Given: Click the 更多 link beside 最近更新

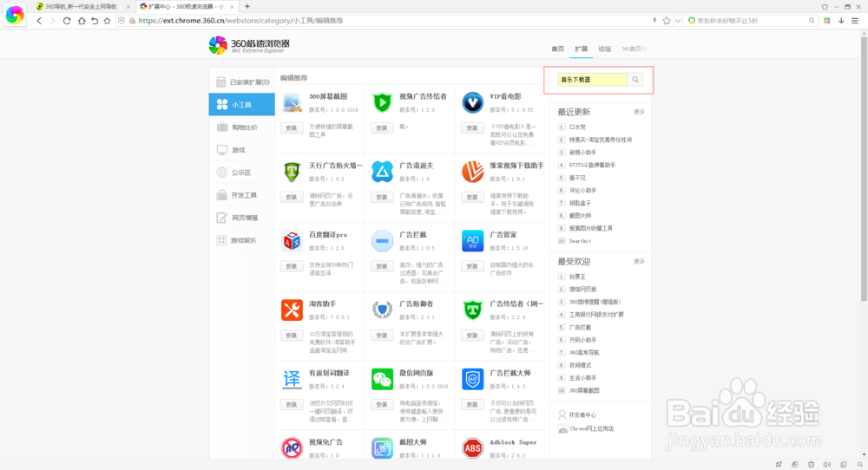Looking at the screenshot, I should [640, 112].
